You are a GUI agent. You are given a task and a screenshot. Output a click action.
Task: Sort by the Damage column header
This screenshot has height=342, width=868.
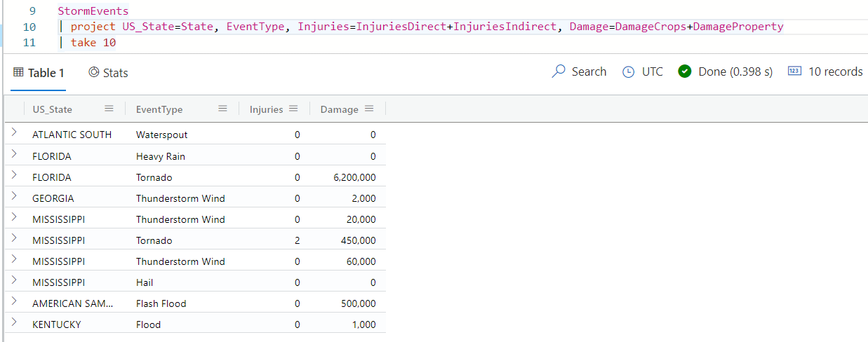pos(340,109)
